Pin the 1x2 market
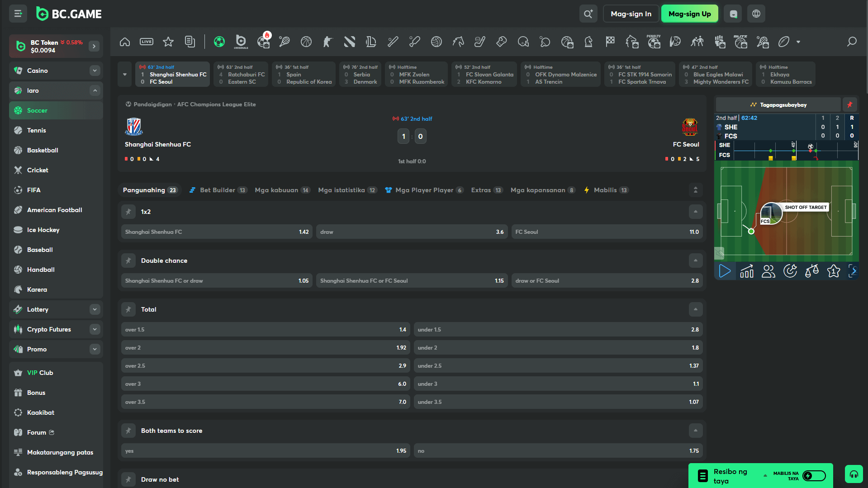This screenshot has width=868, height=488. 128,212
